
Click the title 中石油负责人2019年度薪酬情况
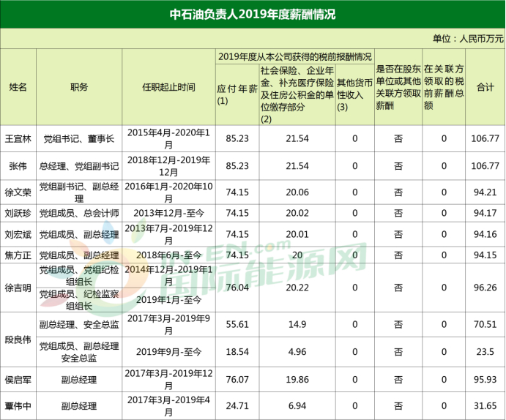click(x=253, y=14)
